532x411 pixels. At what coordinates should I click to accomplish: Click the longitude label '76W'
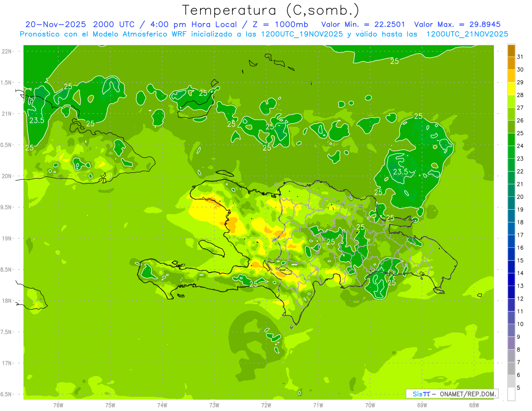tap(58, 405)
